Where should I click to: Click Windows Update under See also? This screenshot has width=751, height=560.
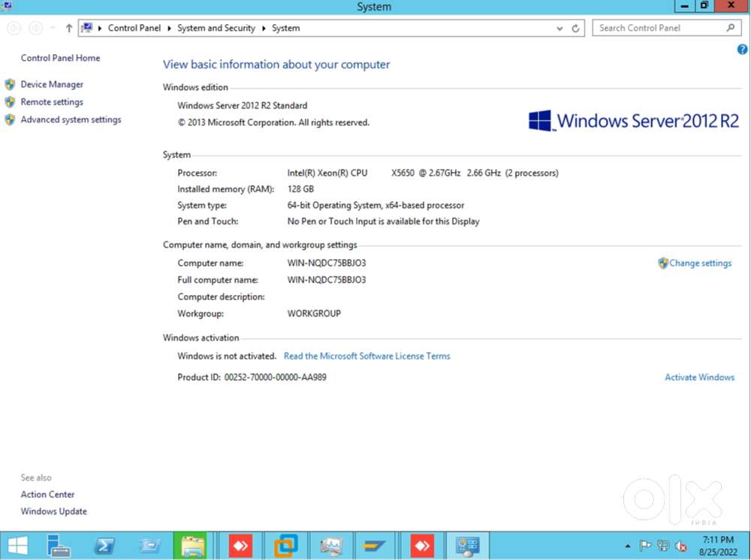53,510
